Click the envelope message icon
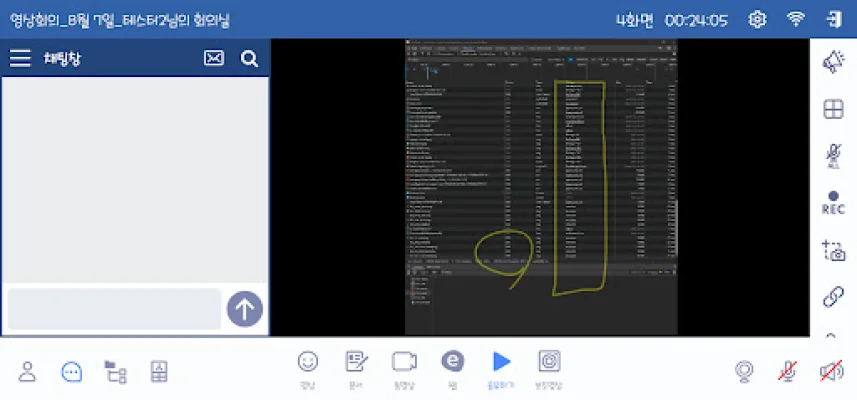Screen dimensions: 857x400 (x=214, y=59)
